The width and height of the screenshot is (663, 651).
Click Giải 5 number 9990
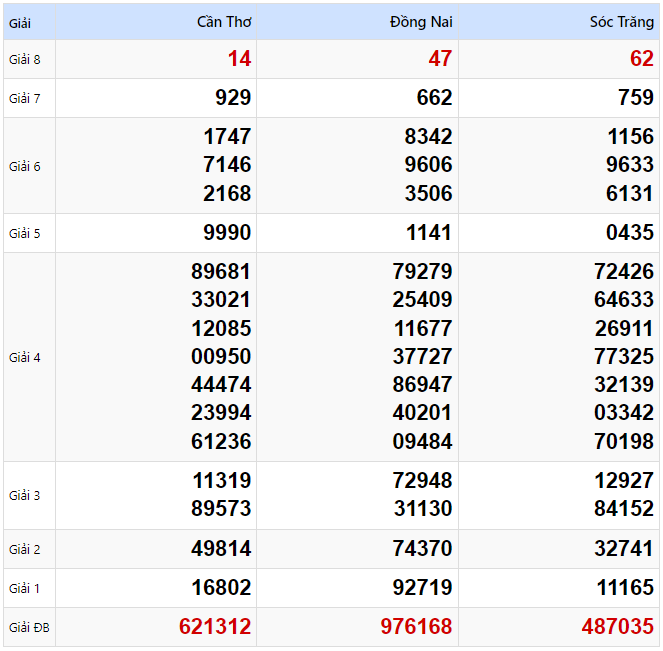227,233
